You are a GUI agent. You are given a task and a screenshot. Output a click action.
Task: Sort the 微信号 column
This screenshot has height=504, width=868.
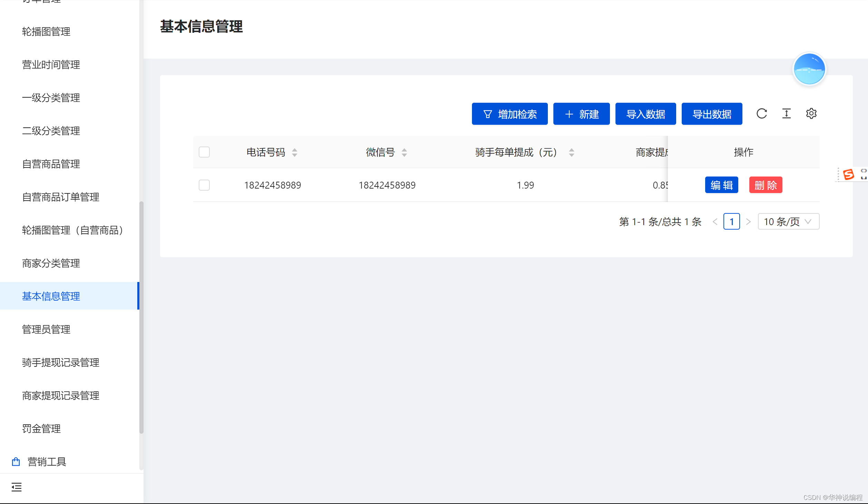tap(404, 152)
